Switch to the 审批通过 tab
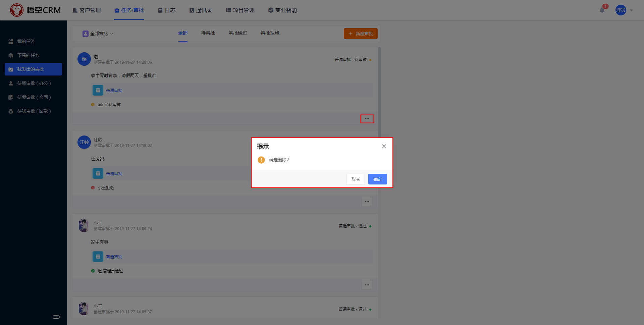 (237, 33)
